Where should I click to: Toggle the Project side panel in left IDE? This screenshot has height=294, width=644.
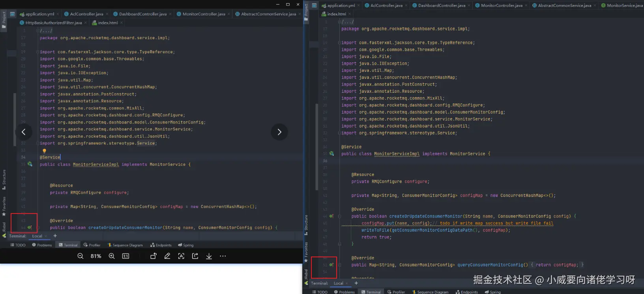tap(4, 20)
